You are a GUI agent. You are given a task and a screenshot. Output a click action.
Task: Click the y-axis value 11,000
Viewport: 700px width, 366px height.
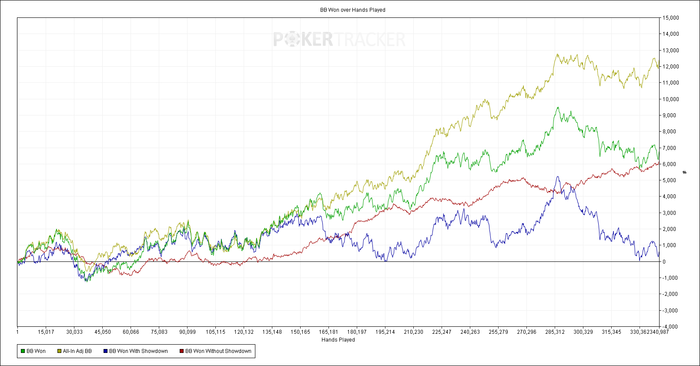[x=671, y=83]
